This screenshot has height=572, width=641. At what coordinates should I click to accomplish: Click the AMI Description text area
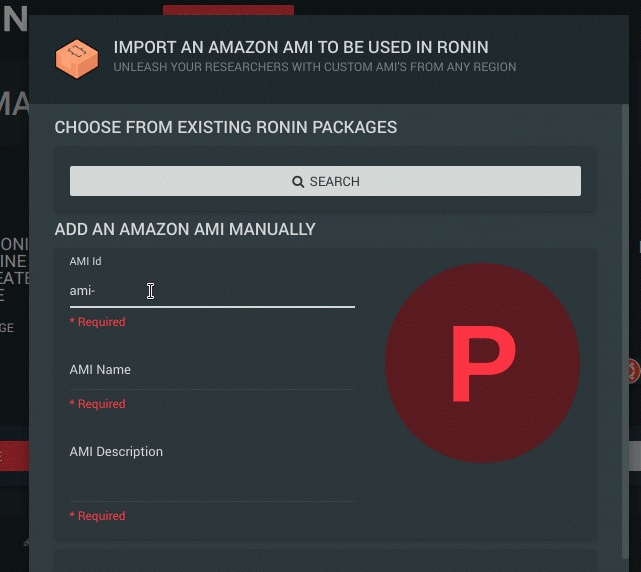(212, 469)
